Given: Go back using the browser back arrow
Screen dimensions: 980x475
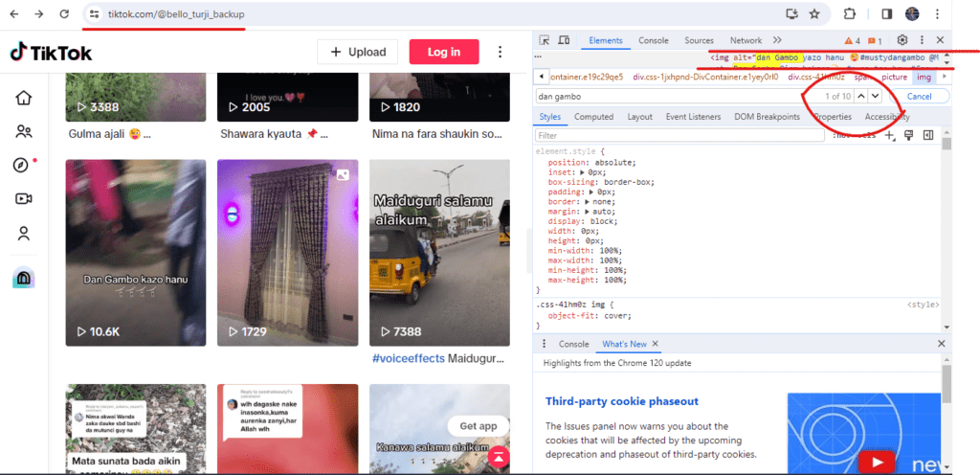Looking at the screenshot, I should [x=14, y=13].
